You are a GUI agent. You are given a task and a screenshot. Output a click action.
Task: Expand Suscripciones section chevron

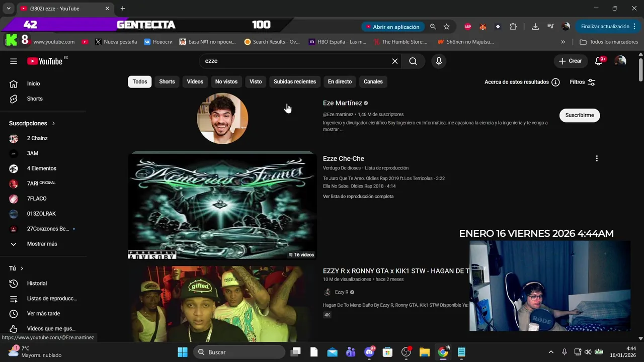click(53, 123)
